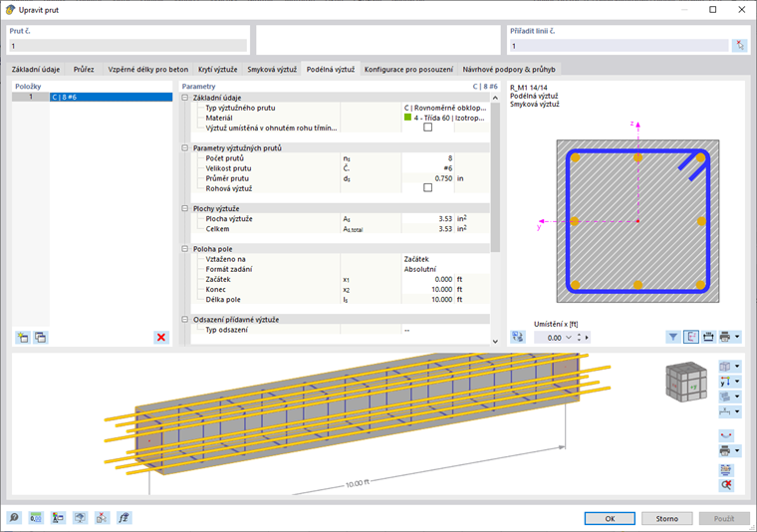Image resolution: width=757 pixels, height=532 pixels.
Task: Open the 'Krytí výztuže' tab
Action: pos(218,69)
